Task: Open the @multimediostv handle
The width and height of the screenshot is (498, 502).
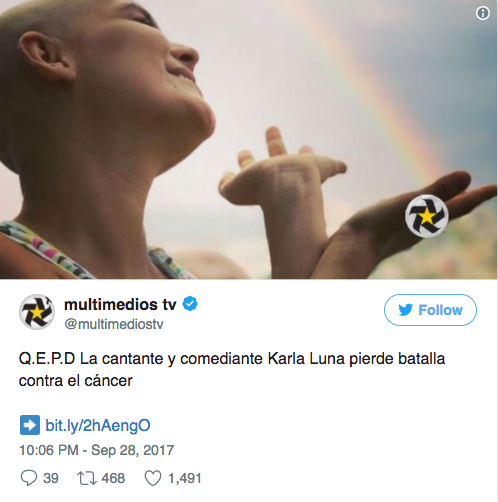Action: tap(114, 324)
